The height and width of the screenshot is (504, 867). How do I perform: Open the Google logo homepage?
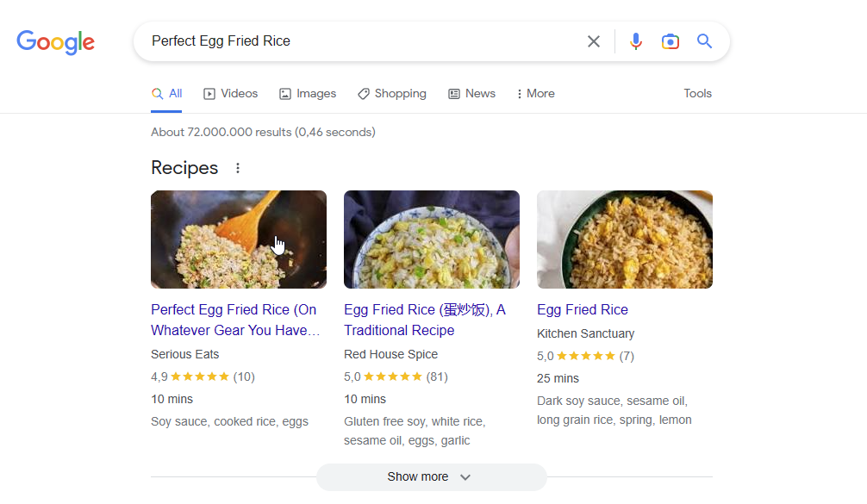(x=56, y=42)
